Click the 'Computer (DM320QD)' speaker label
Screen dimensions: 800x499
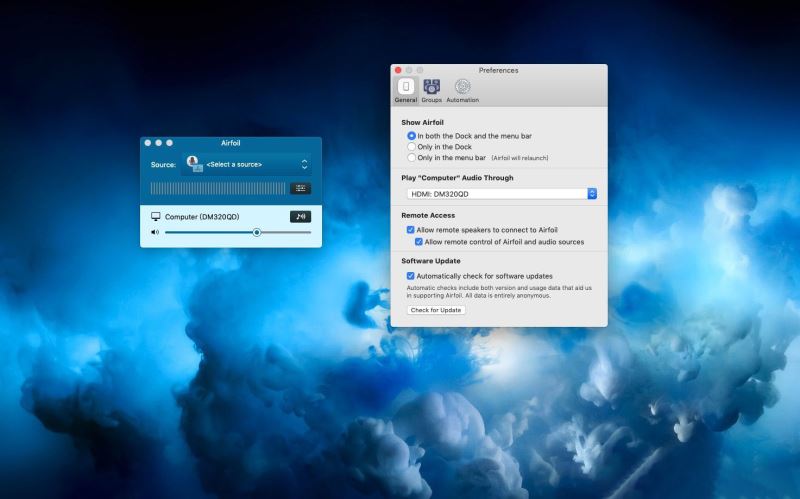(x=202, y=217)
